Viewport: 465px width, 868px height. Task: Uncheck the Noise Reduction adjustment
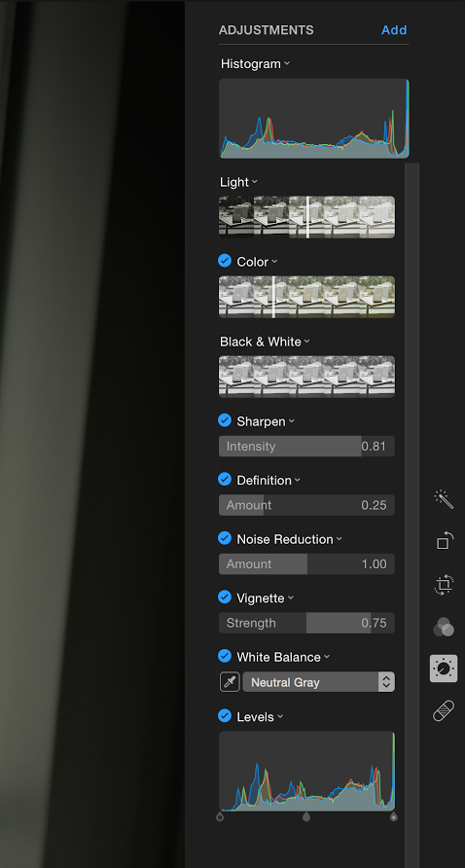(225, 538)
